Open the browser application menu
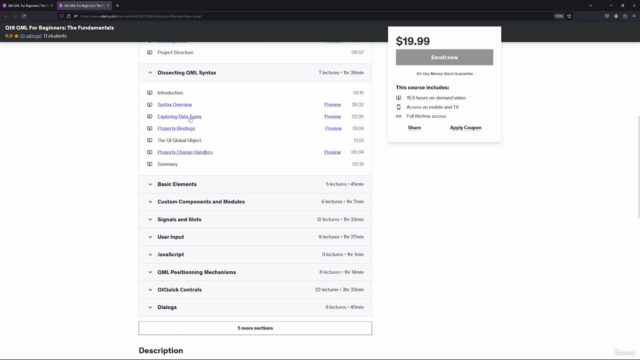The width and height of the screenshot is (640, 360). (x=634, y=16)
